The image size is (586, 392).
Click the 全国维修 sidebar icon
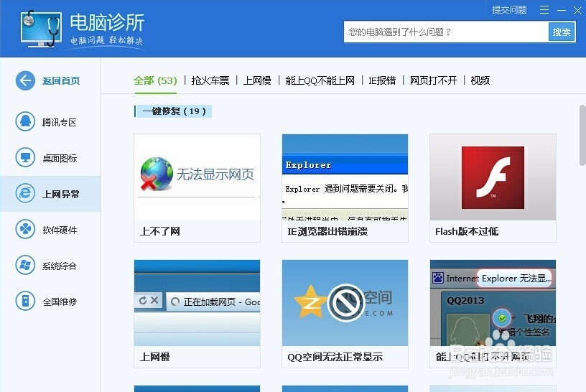[x=25, y=301]
